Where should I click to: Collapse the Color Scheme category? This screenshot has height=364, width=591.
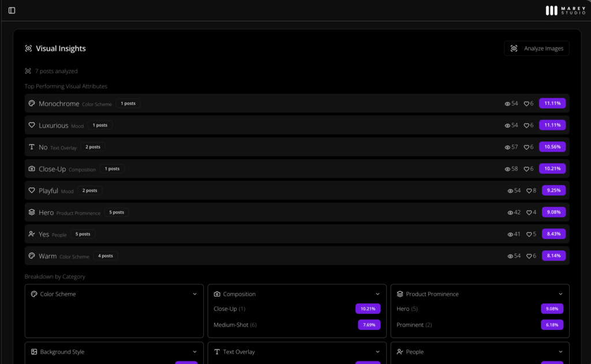(x=194, y=294)
